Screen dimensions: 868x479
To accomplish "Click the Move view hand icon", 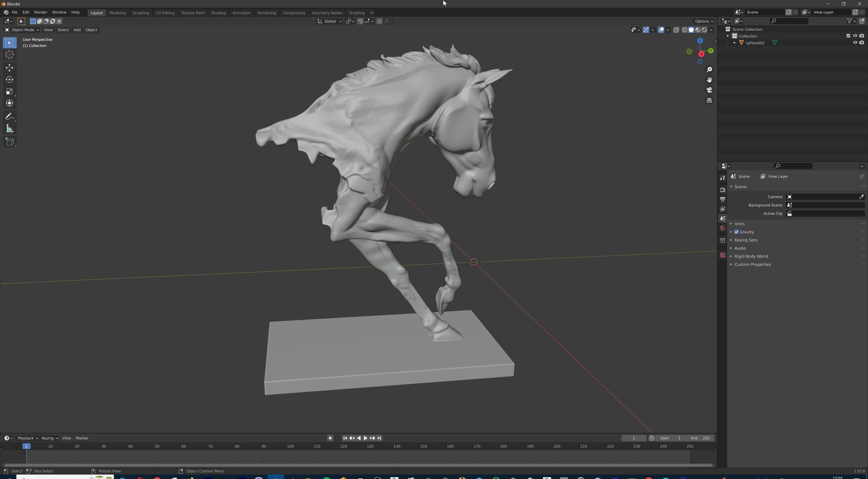I will coord(709,80).
